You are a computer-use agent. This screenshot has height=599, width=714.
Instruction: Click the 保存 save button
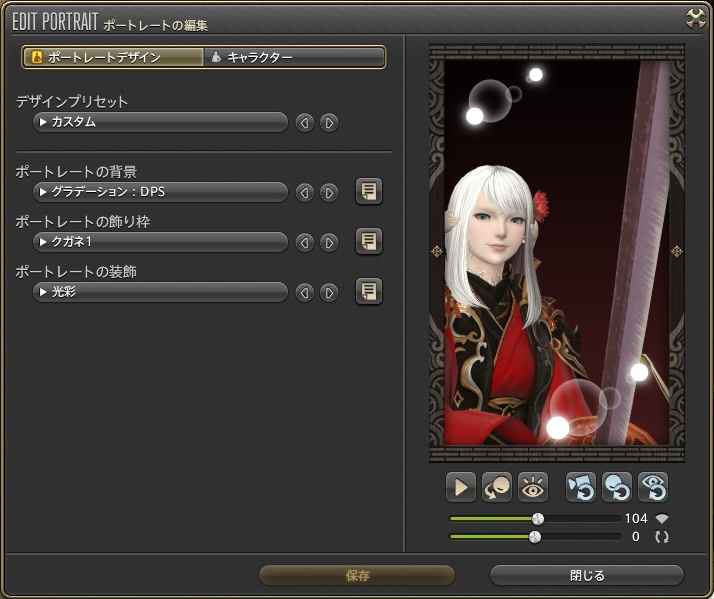(357, 575)
